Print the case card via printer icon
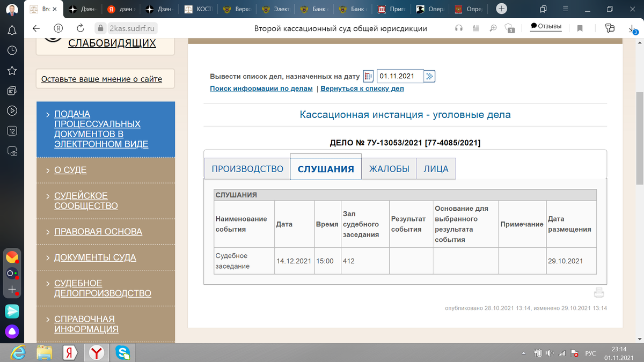Viewport: 644px width, 362px height. 599,292
